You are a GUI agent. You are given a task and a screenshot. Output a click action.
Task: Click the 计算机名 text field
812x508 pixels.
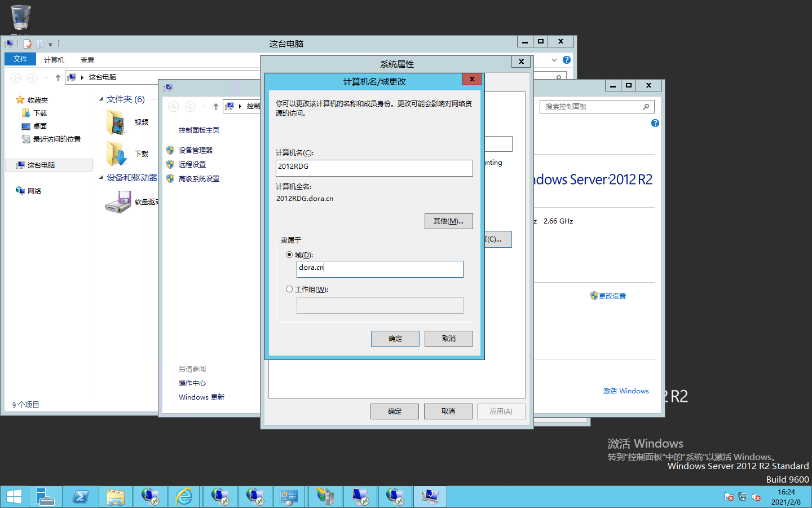(374, 168)
